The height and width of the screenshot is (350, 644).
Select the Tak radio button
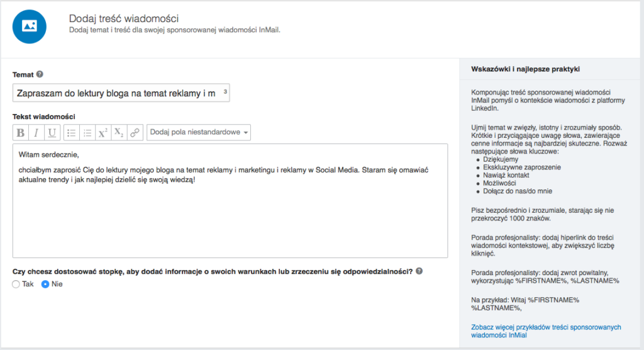(16, 285)
